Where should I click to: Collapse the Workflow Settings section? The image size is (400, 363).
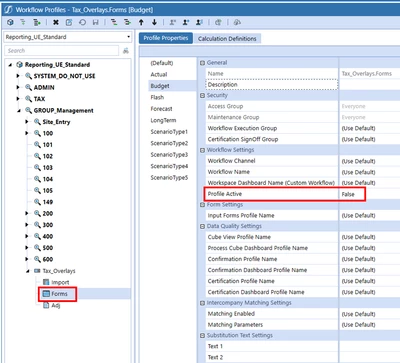(x=202, y=150)
